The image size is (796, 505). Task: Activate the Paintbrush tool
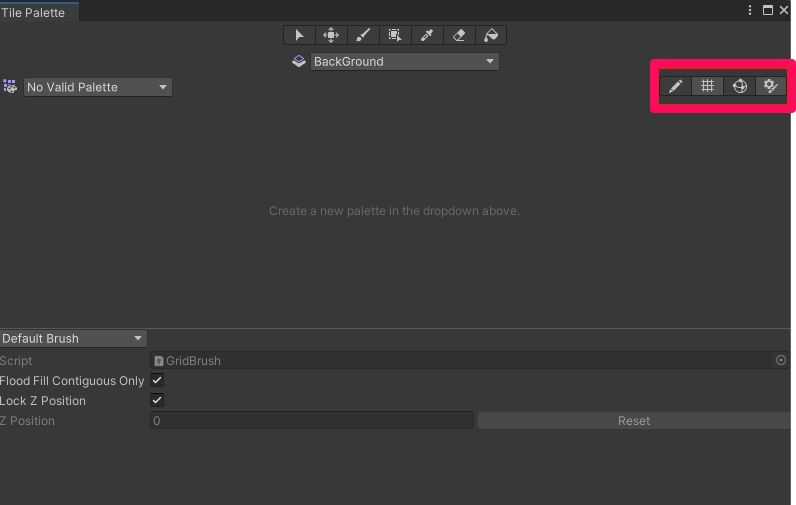(363, 35)
